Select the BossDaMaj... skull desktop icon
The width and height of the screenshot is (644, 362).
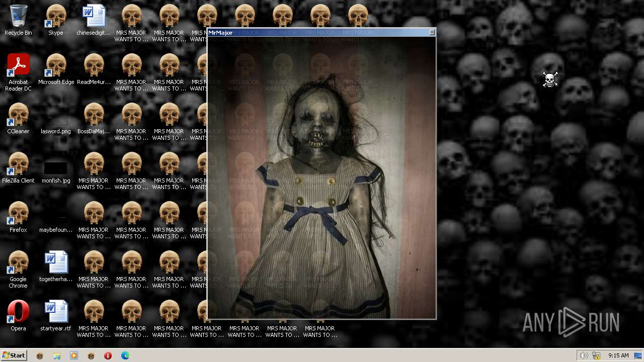pyautogui.click(x=94, y=119)
